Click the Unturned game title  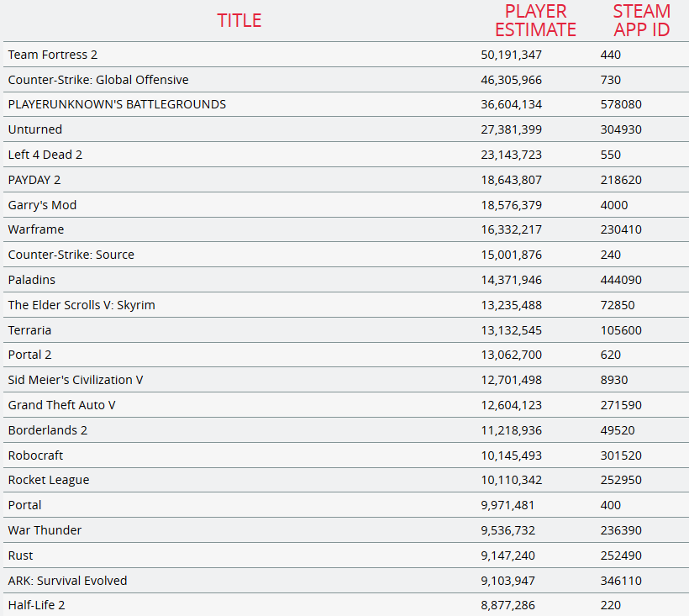pyautogui.click(x=35, y=129)
